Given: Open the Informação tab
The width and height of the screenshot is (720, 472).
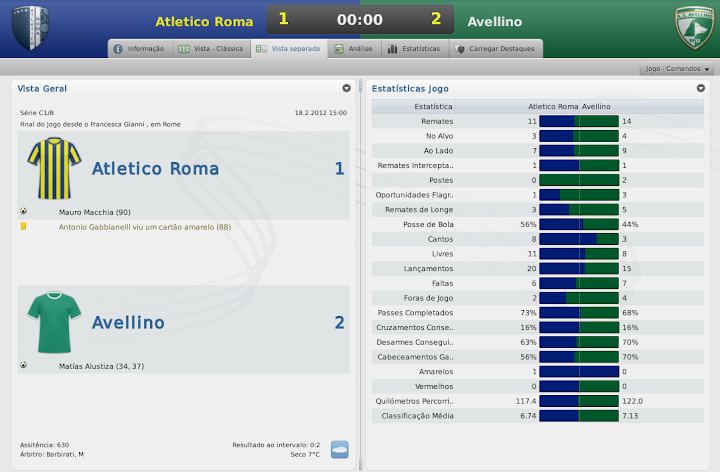Looking at the screenshot, I should point(138,48).
